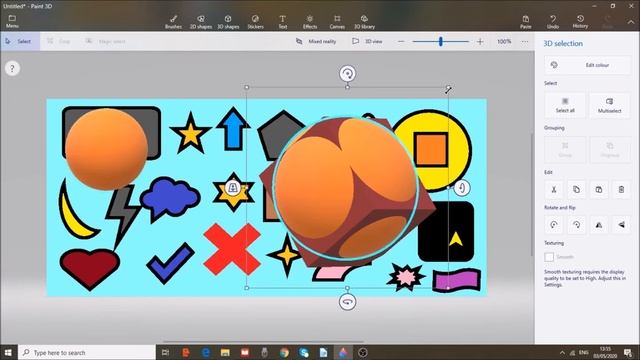Open the Stickers tab
This screenshot has height=360, width=640.
coord(256,22)
